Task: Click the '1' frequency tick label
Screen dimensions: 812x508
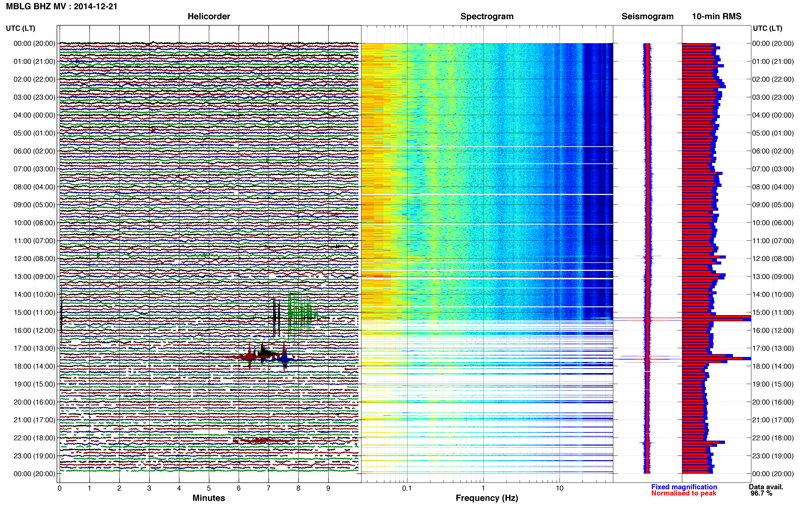Action: [483, 488]
